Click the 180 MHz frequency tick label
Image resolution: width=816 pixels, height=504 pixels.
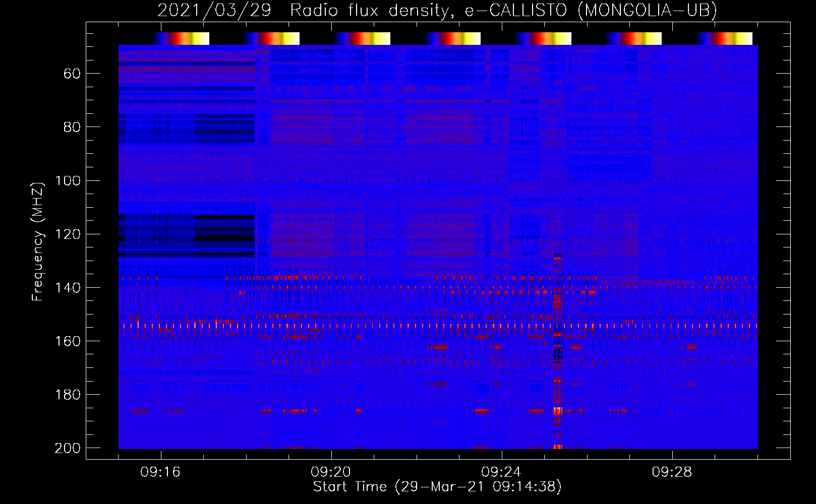68,395
